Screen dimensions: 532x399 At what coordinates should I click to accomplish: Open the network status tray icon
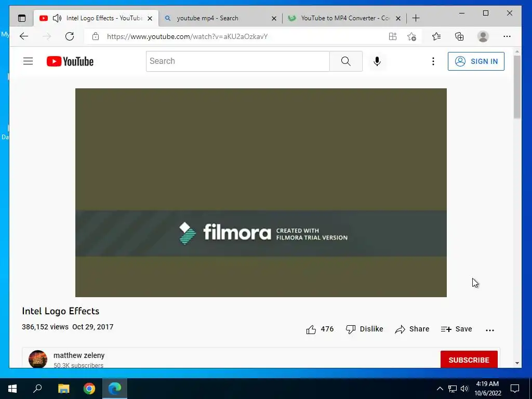(453, 389)
